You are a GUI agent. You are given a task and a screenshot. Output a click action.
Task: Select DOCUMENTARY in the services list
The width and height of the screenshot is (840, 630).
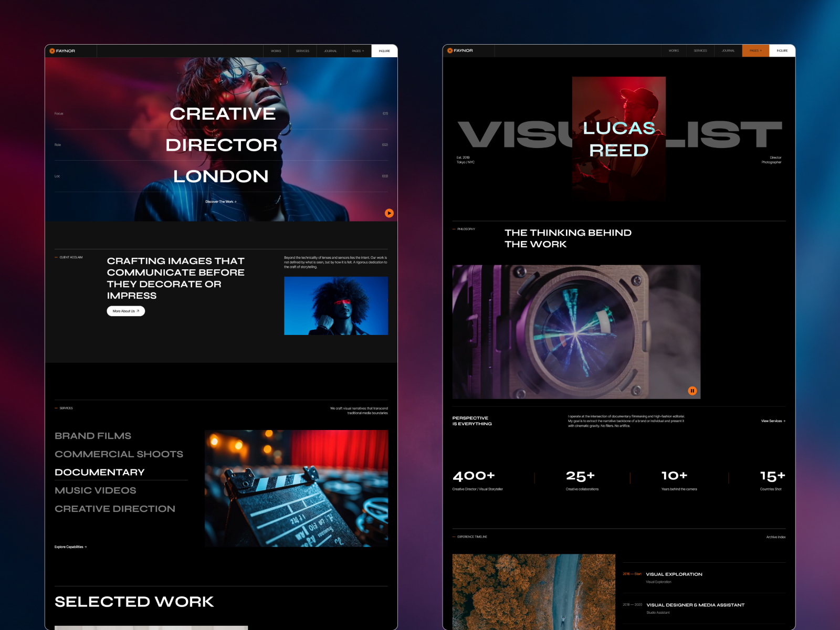[100, 472]
